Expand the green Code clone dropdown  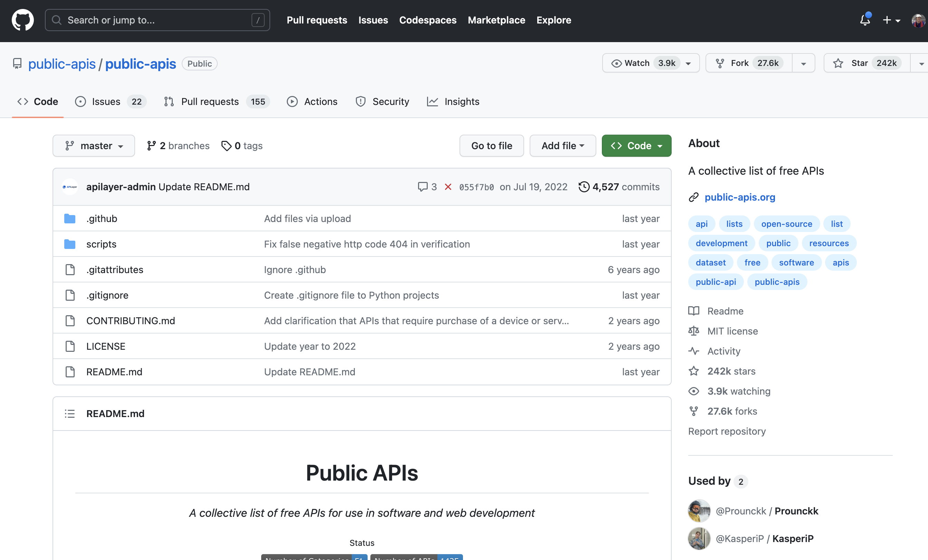[636, 146]
